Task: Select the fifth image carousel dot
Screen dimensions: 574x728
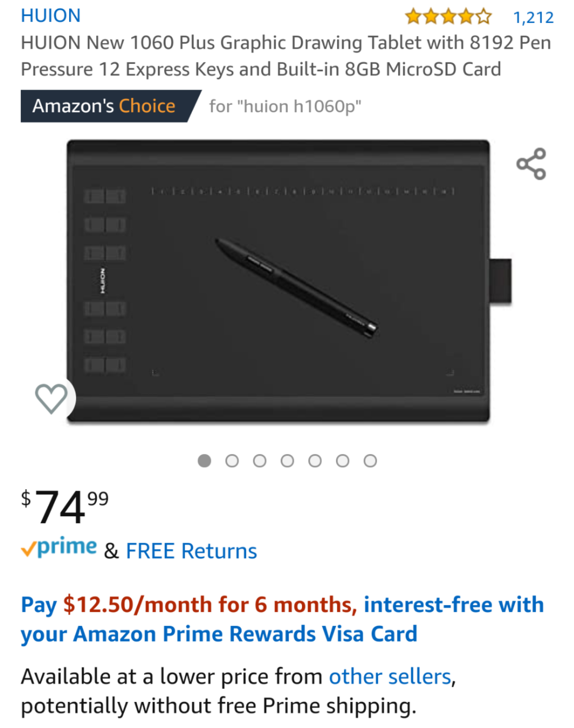Action: point(315,461)
